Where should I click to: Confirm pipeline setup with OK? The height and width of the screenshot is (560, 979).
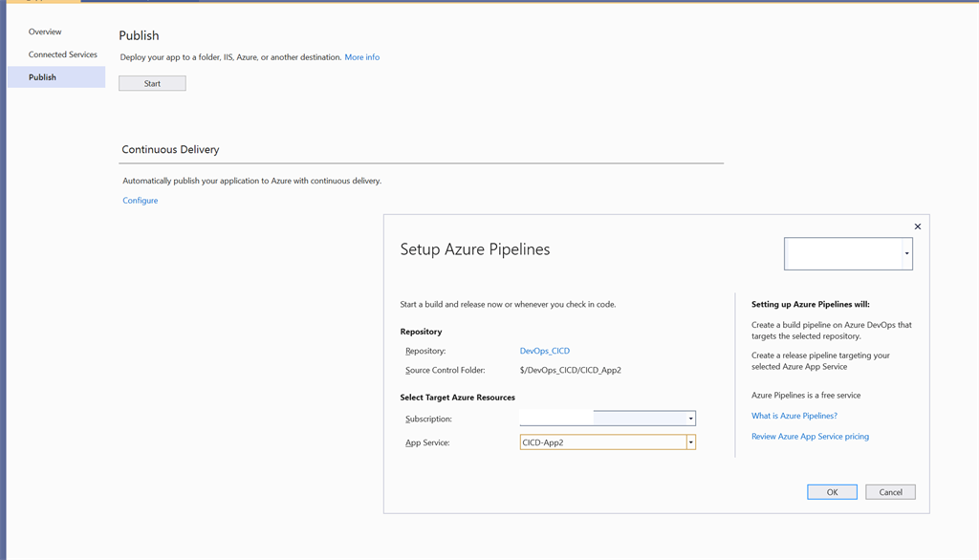click(831, 491)
